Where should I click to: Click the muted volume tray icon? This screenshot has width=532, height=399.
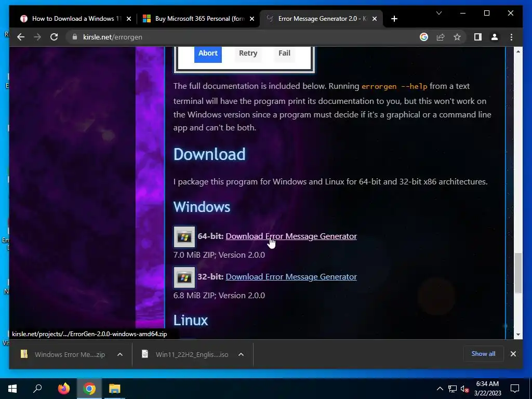click(x=464, y=389)
